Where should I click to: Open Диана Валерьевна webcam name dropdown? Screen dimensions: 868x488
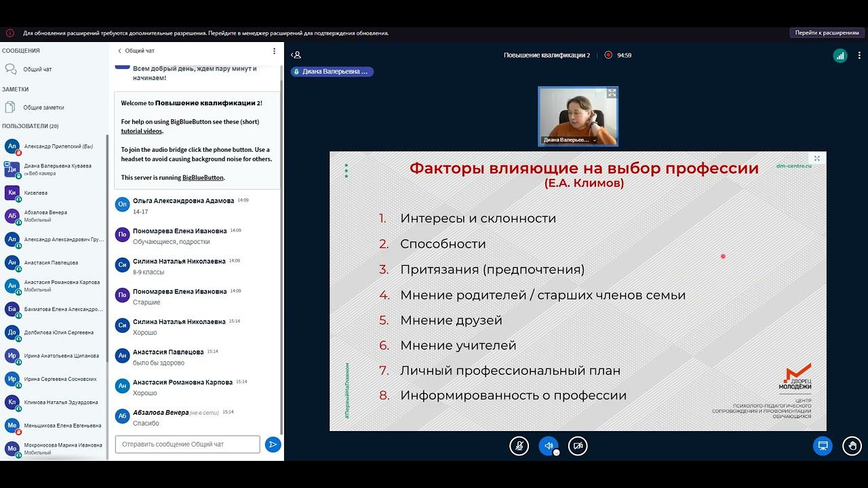(569, 140)
